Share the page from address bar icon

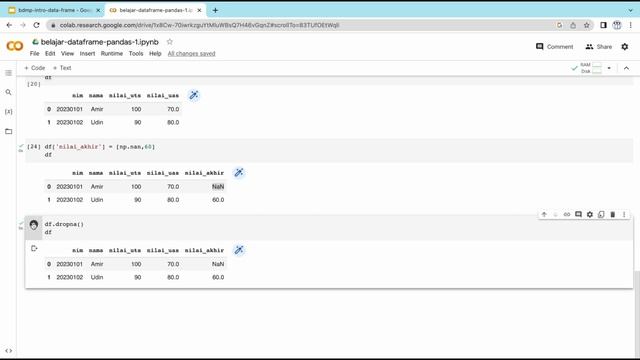(x=573, y=25)
